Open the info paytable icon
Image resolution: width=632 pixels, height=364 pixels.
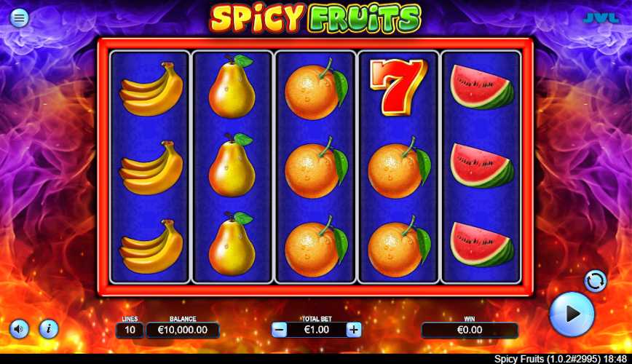click(49, 329)
